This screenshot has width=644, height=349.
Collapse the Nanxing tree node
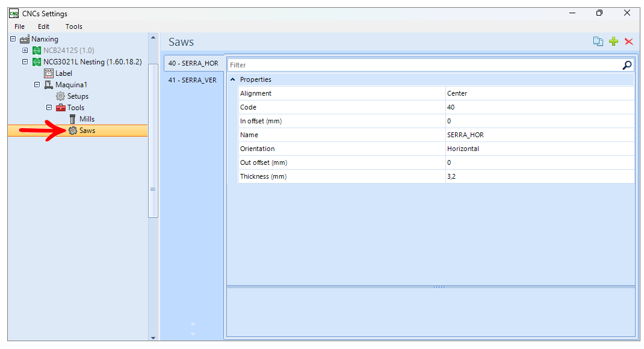13,39
